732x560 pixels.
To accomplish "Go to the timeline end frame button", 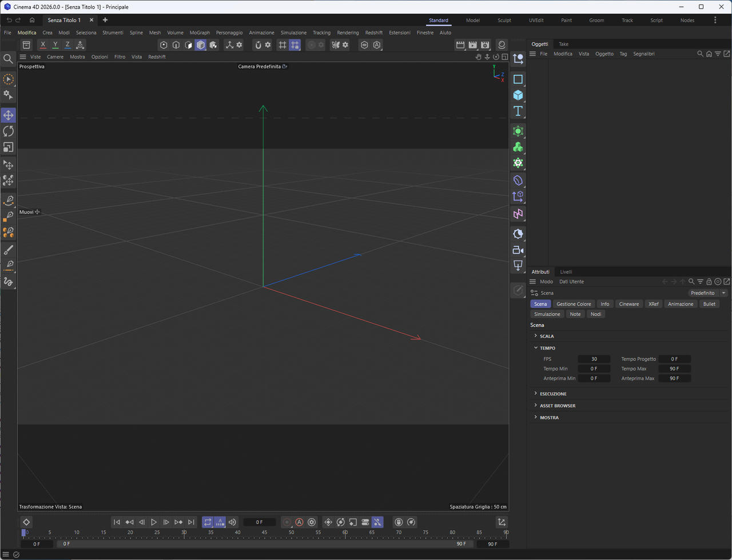I will tap(191, 522).
